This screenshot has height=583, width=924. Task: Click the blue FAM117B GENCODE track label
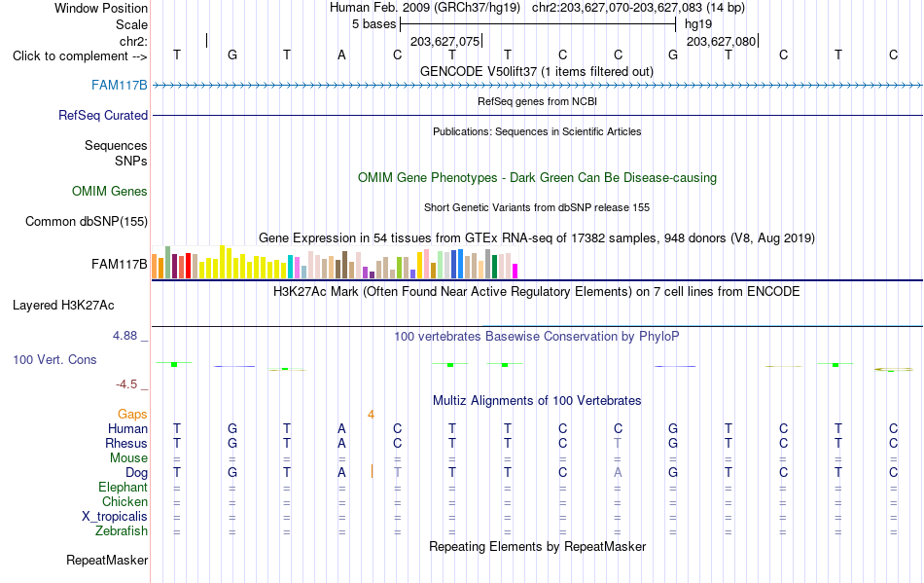119,86
